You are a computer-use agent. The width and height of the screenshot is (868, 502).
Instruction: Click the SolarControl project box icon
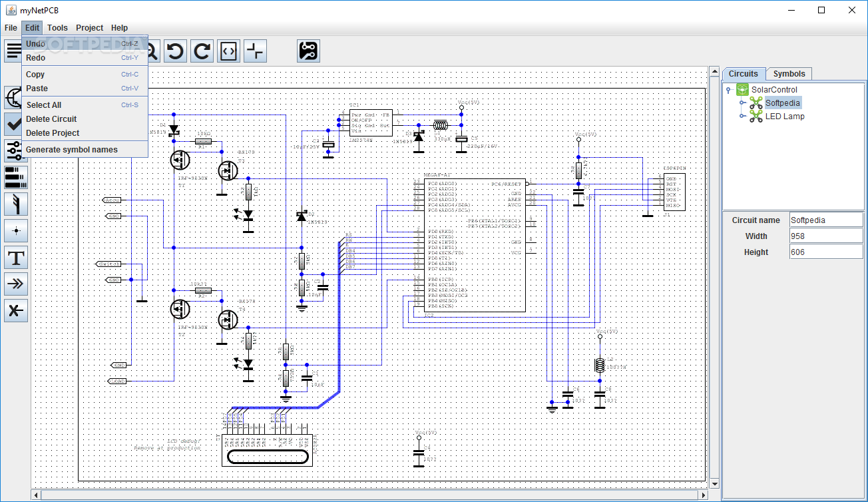[x=742, y=90]
